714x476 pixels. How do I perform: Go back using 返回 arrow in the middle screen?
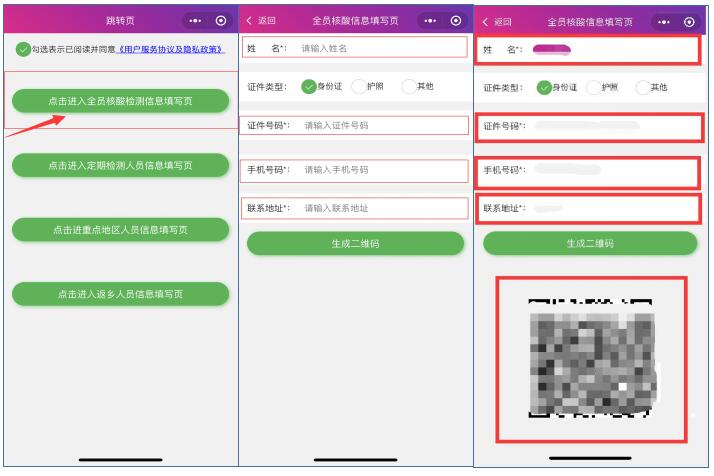point(261,20)
